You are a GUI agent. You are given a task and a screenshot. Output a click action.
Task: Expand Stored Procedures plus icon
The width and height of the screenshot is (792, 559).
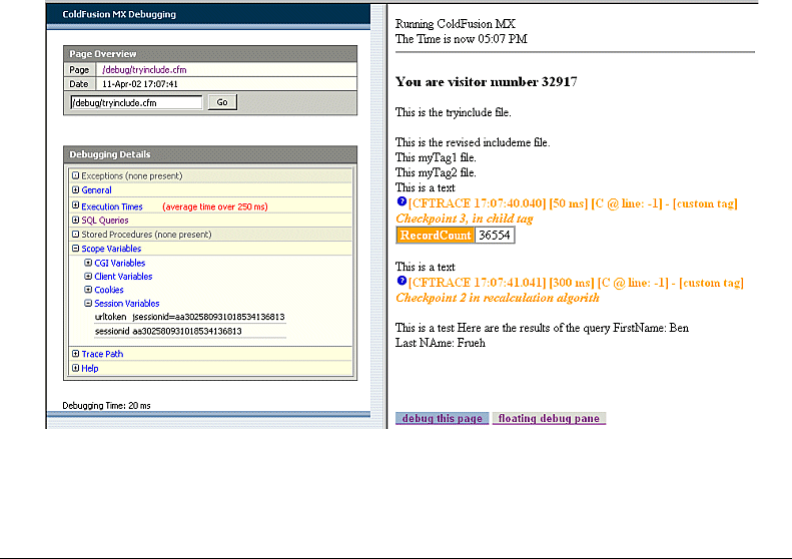tap(75, 234)
